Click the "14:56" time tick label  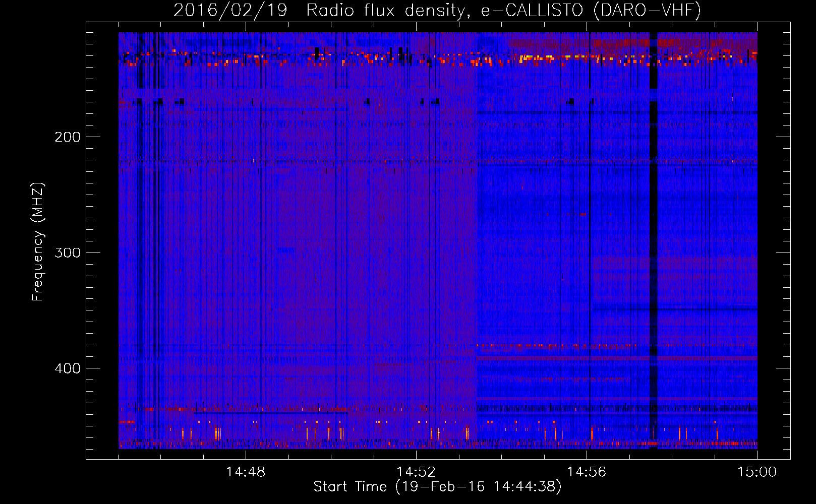click(587, 472)
